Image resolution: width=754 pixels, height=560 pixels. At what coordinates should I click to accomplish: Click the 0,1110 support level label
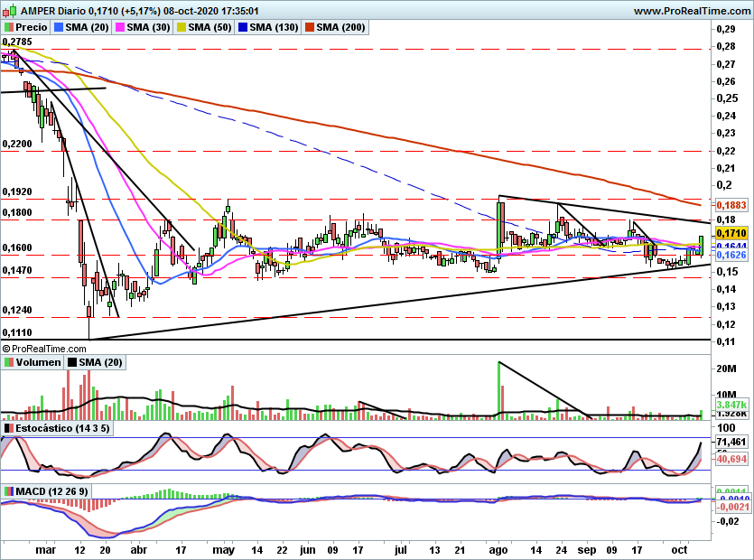point(17,332)
